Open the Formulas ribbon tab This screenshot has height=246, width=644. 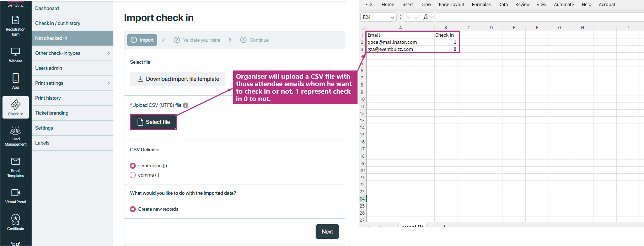point(481,5)
